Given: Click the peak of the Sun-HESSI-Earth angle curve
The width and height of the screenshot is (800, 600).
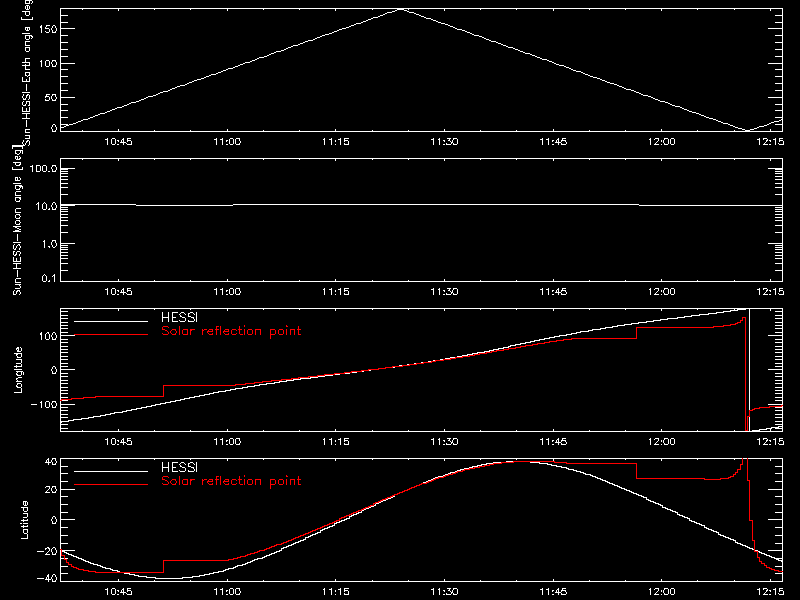Looking at the screenshot, I should coord(402,9).
